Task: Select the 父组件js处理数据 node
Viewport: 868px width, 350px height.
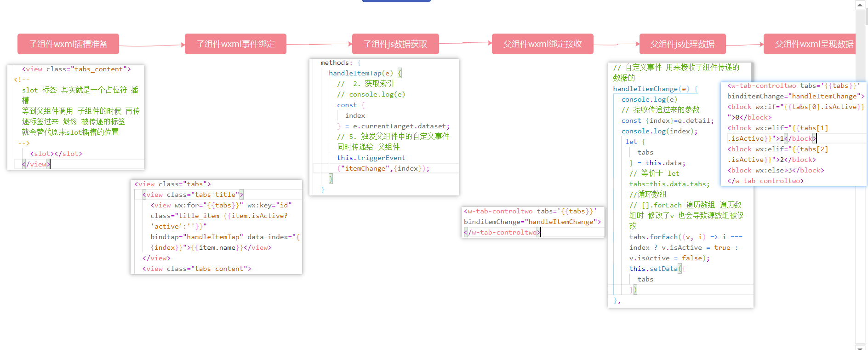Action: [683, 44]
